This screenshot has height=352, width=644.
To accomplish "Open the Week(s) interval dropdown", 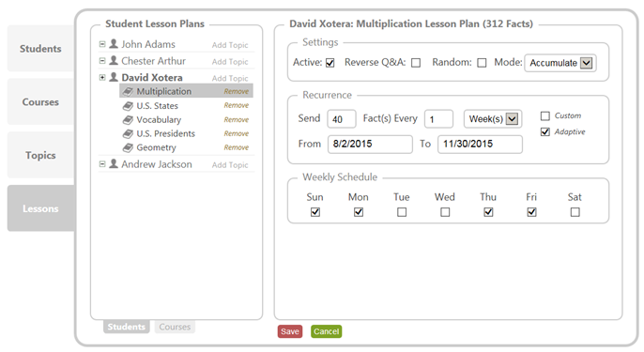I will 493,119.
